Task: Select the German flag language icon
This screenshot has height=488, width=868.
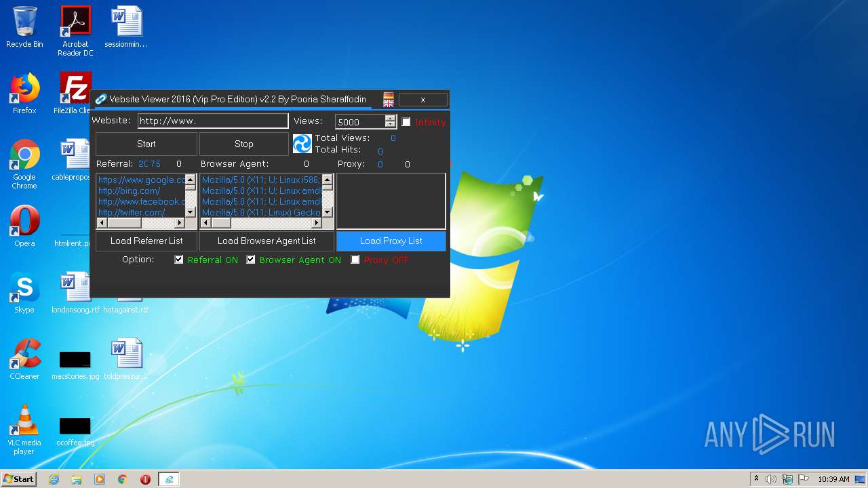Action: click(389, 96)
